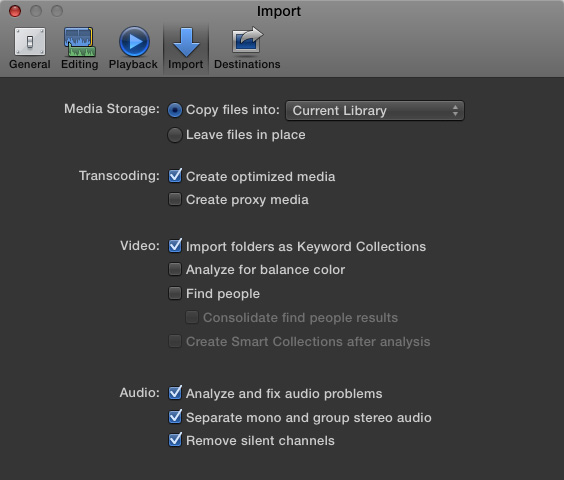Viewport: 564px width, 480px height.
Task: Open the Editing preferences pane icon
Action: point(80,42)
